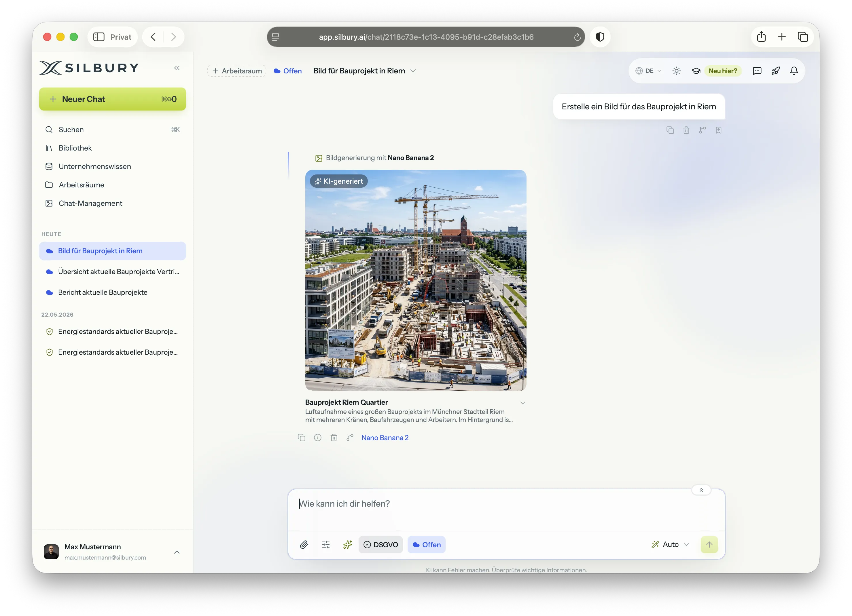Toggle light/dark theme sun icon
This screenshot has width=852, height=616.
click(677, 71)
